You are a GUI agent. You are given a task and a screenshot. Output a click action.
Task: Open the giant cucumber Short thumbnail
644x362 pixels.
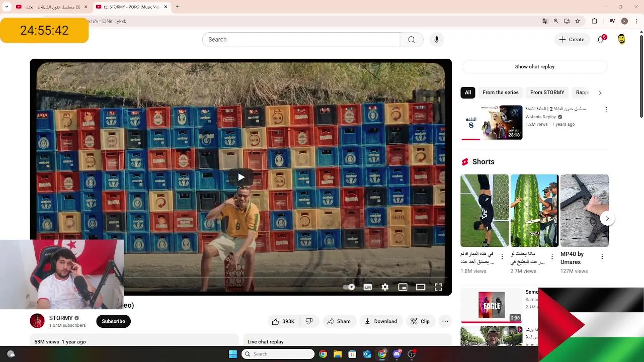[534, 211]
